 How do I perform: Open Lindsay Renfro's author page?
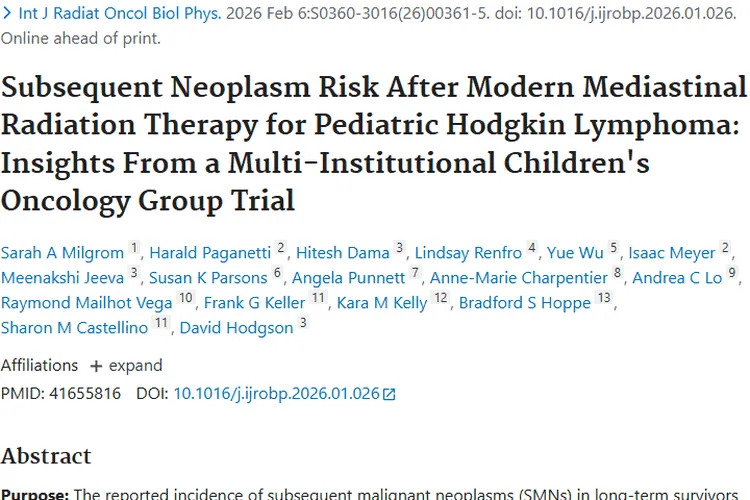point(467,252)
